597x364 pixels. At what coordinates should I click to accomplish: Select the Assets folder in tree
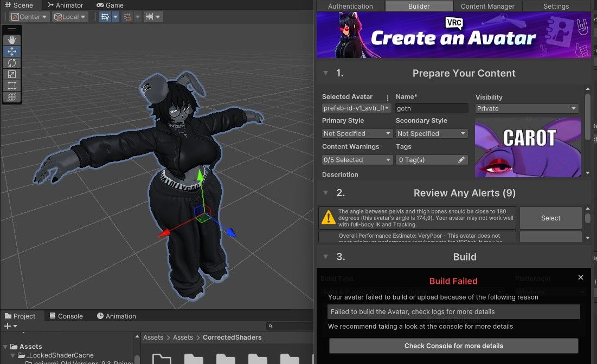[30, 347]
